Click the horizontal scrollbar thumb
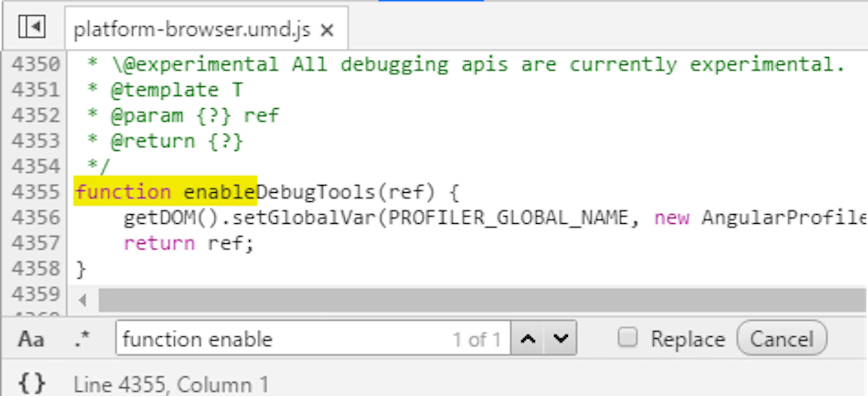 [482, 300]
